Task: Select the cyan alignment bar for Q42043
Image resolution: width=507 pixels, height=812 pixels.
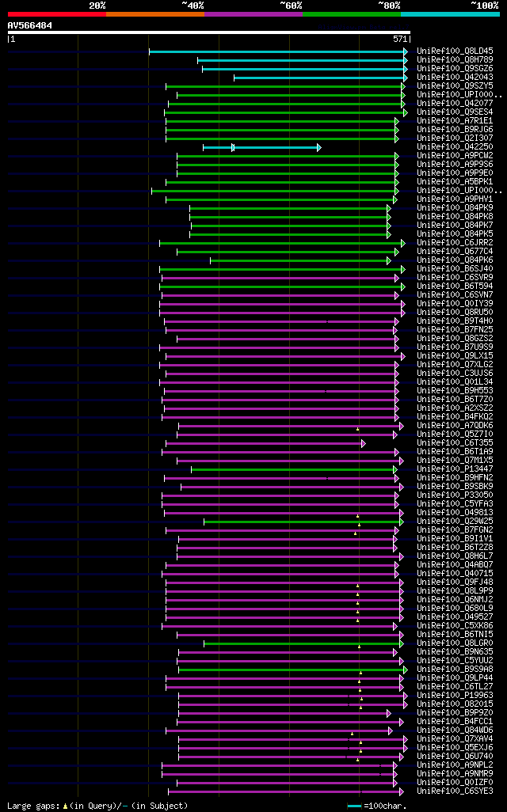Action: [x=321, y=78]
